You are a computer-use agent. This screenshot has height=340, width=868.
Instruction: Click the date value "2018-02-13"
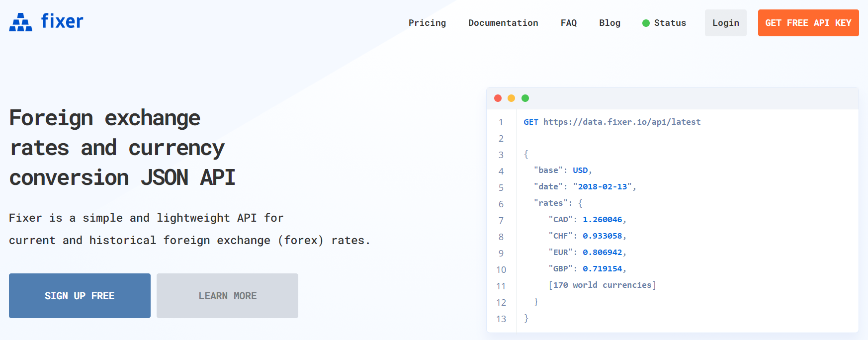(x=602, y=186)
